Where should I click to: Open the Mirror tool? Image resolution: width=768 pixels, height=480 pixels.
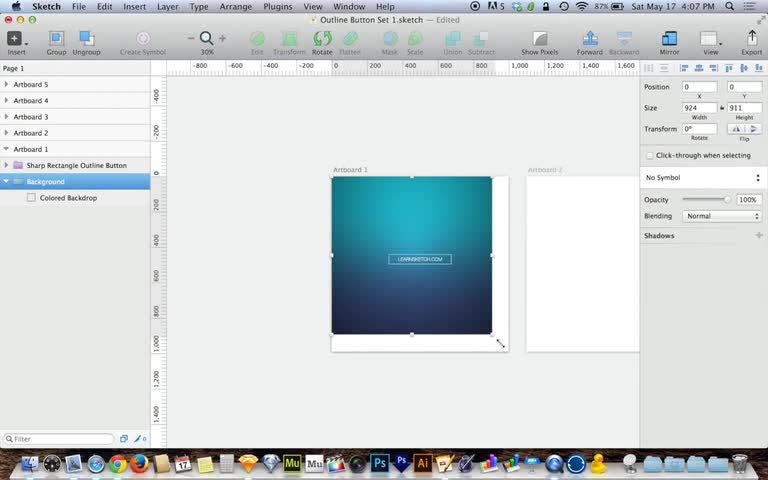coord(669,38)
